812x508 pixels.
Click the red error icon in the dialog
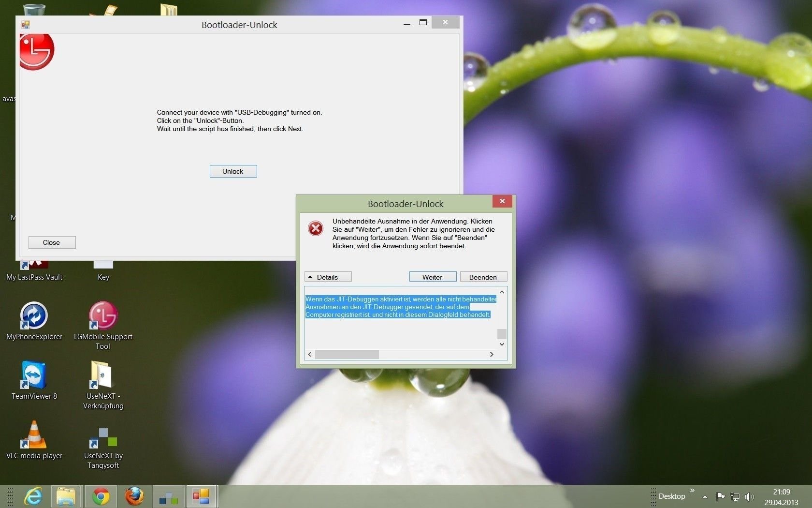(316, 228)
